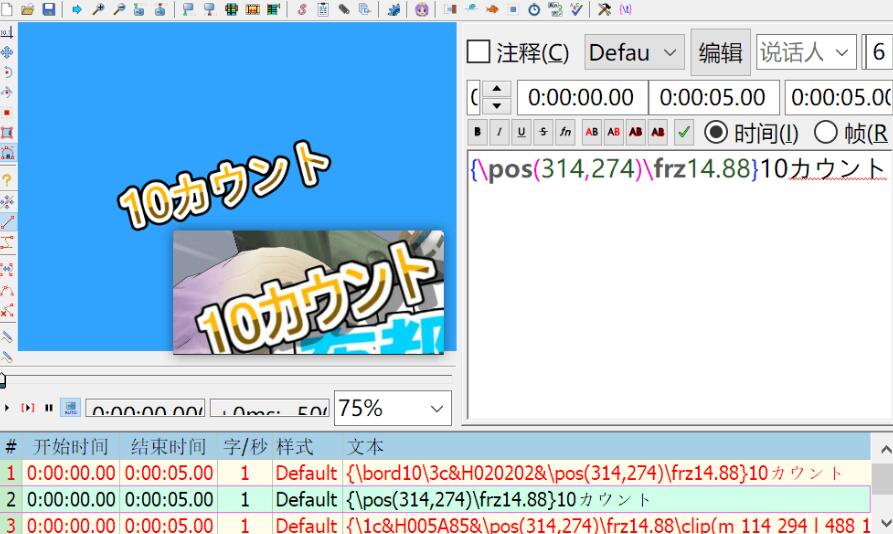Save the subtitles with floppy icon
893x534 pixels.
(x=49, y=9)
